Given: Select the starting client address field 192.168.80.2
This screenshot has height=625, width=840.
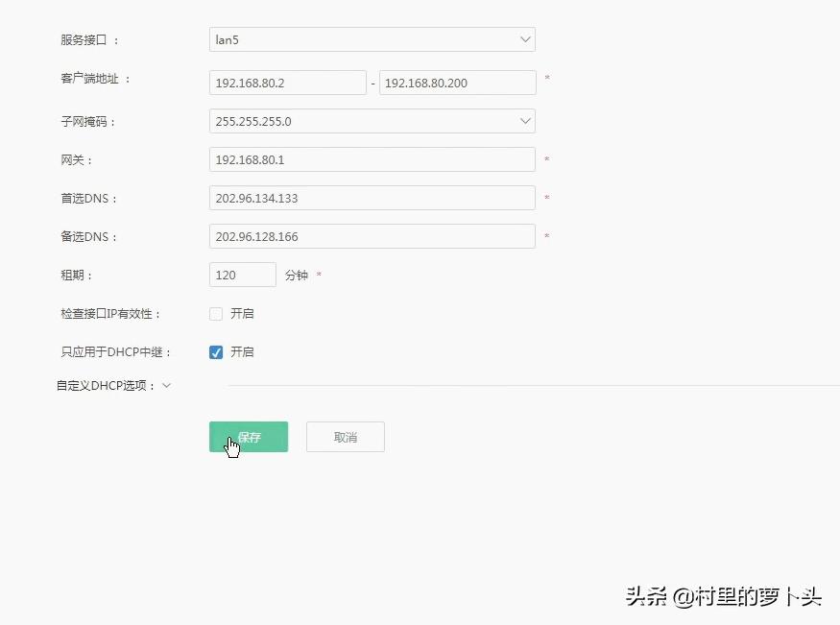Looking at the screenshot, I should [x=286, y=83].
